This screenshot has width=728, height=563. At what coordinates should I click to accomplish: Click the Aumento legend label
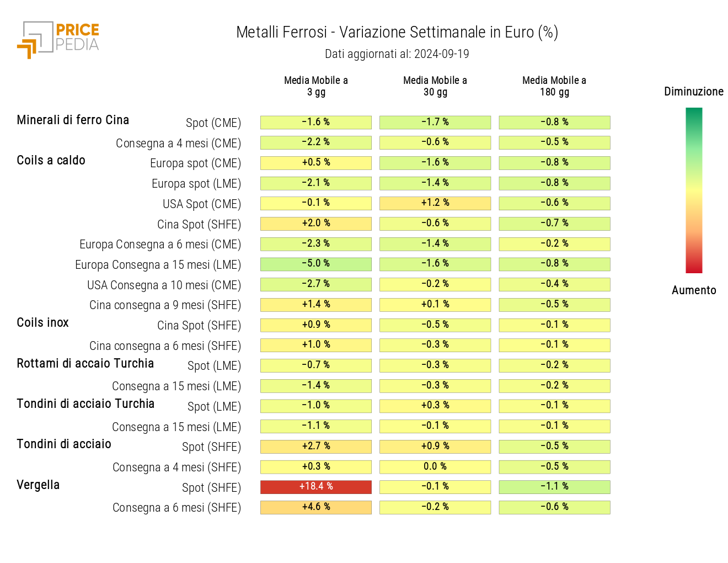click(x=694, y=290)
